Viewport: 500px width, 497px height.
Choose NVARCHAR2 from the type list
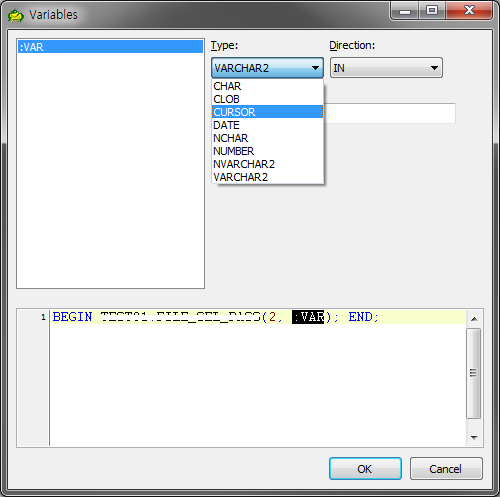(267, 164)
